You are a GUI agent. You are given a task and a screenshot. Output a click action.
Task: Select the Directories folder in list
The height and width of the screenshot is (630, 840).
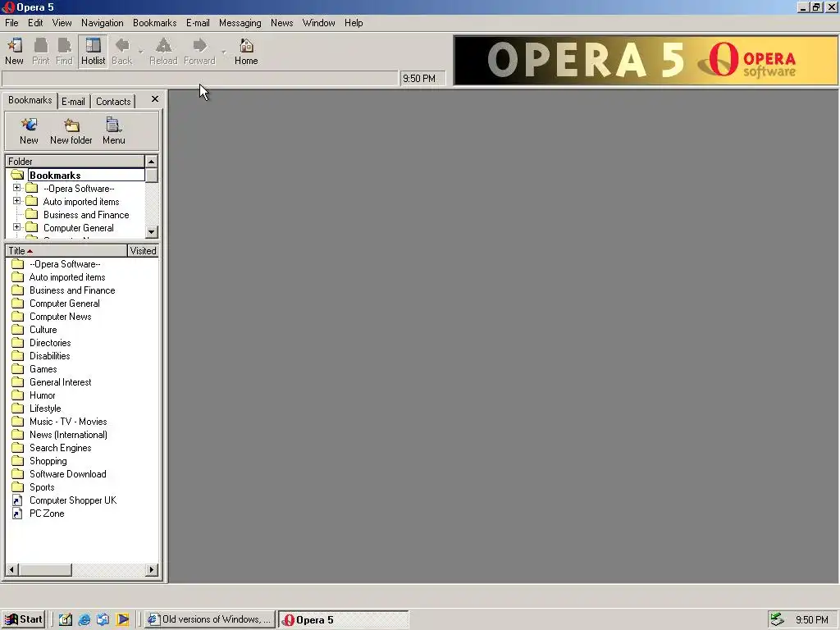(x=50, y=343)
